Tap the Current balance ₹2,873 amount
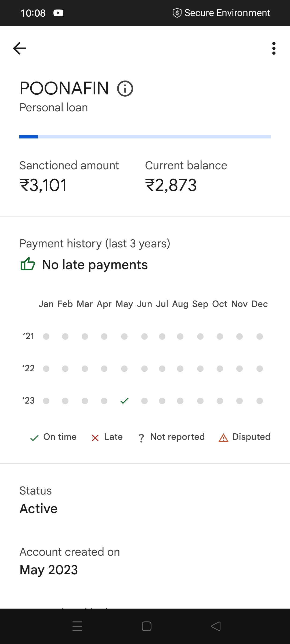The image size is (290, 644). point(171,185)
